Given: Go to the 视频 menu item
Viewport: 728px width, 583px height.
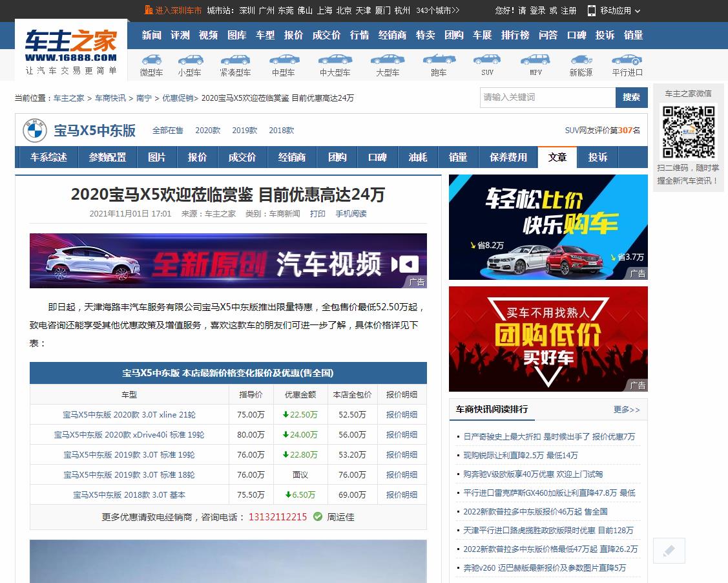Looking at the screenshot, I should coord(208,36).
